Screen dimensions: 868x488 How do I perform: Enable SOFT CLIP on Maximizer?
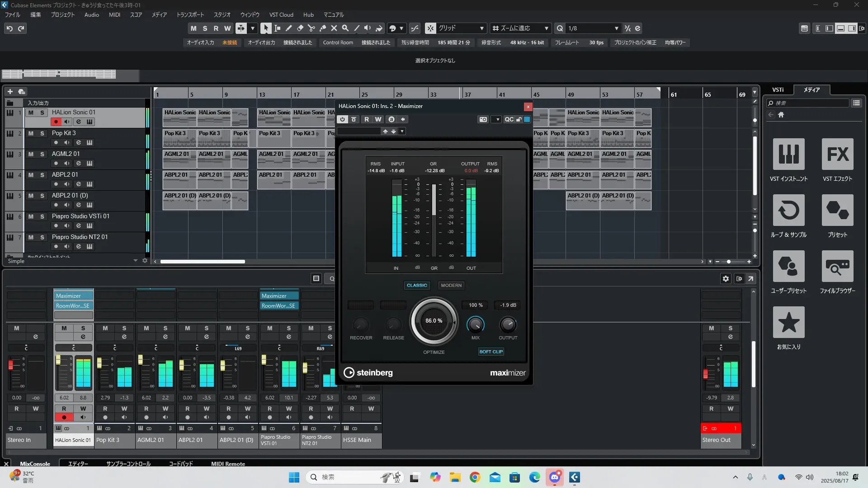[491, 352]
